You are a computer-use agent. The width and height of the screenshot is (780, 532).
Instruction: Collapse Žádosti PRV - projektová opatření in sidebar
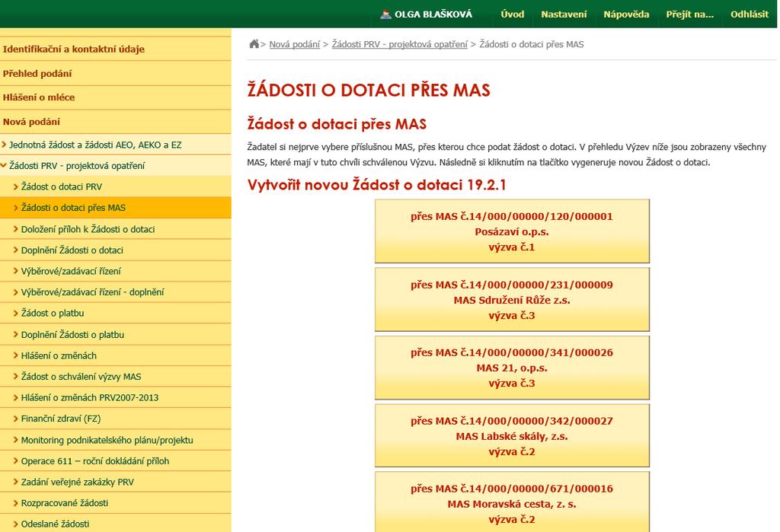coord(116,166)
